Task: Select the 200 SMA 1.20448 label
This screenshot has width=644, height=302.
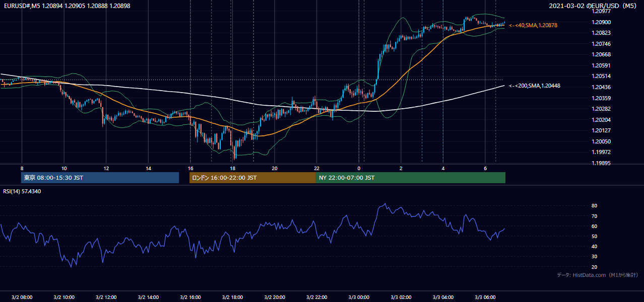Action: click(535, 86)
